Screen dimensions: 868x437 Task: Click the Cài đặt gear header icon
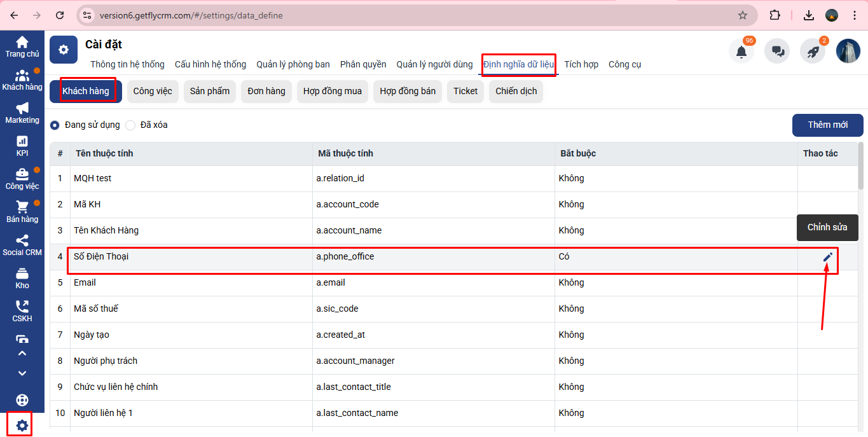[x=64, y=50]
